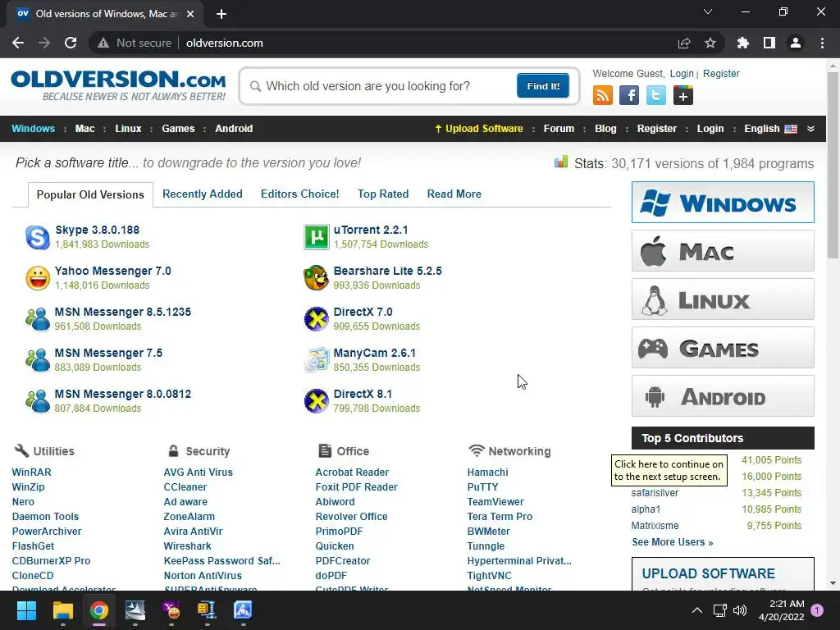Switch to Top Rated tab
The height and width of the screenshot is (630, 840).
pos(383,194)
